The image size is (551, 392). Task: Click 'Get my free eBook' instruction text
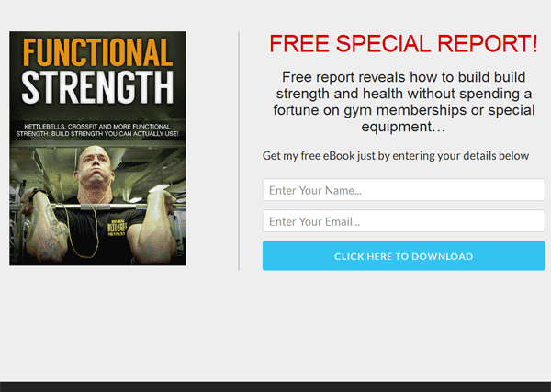(x=396, y=155)
